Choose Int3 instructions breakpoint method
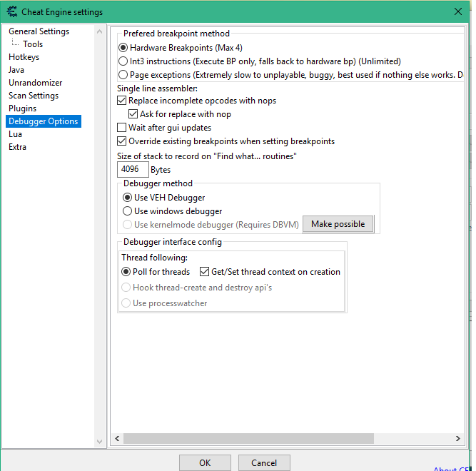Screen dimensions: 476x471 [124, 61]
